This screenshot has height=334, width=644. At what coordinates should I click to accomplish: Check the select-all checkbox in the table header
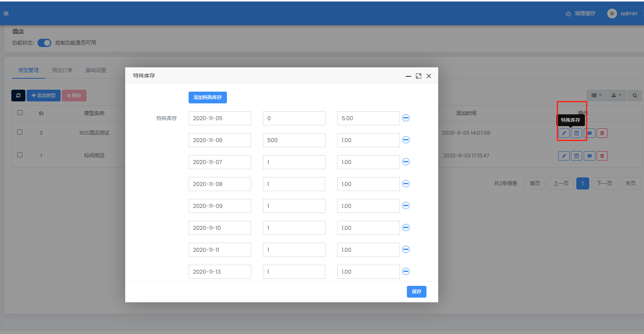pyautogui.click(x=20, y=113)
